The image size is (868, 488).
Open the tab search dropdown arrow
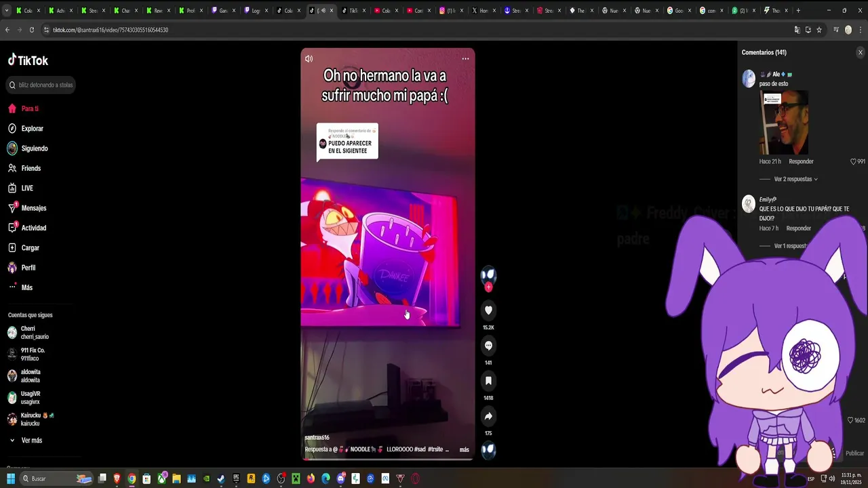click(x=6, y=10)
